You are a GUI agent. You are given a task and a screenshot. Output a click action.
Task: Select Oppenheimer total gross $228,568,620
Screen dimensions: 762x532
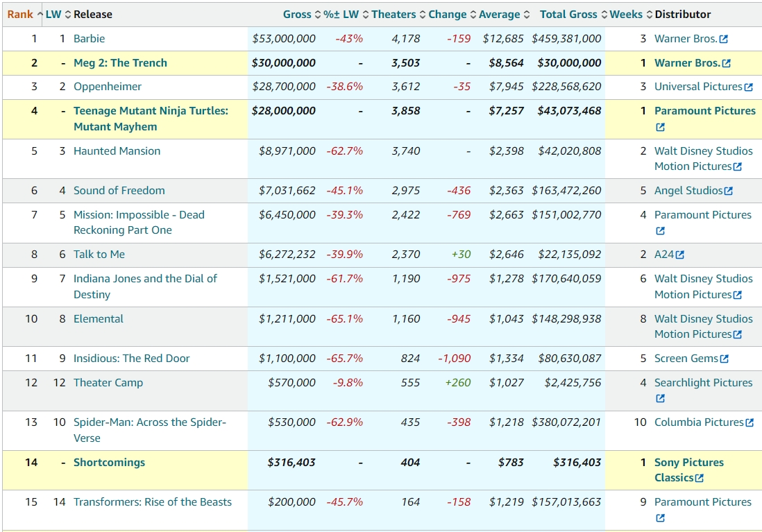[x=566, y=87]
